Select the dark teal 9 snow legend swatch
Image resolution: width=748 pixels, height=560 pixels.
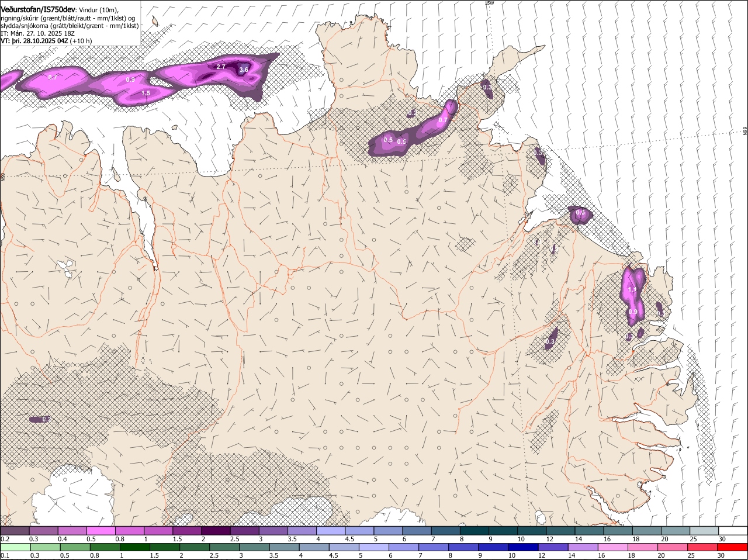pyautogui.click(x=503, y=530)
